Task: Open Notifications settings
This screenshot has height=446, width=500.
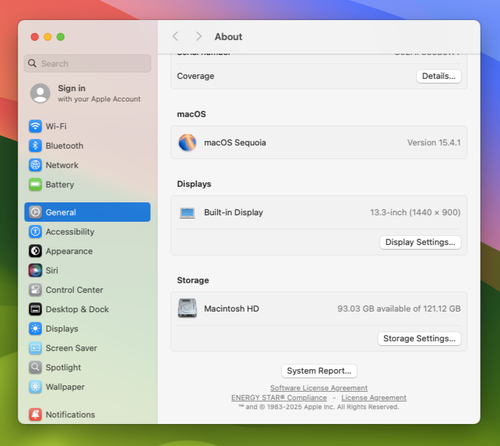Action: tap(87, 414)
